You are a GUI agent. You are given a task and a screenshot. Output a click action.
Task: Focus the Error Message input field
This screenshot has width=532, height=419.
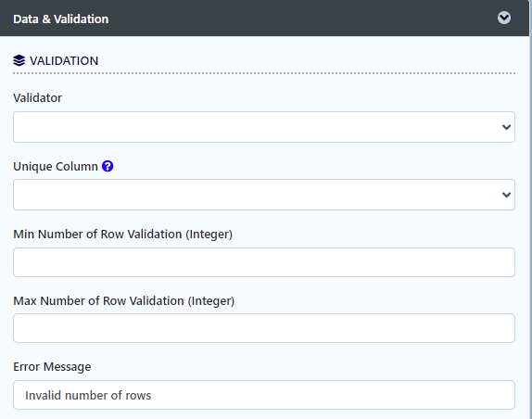[264, 395]
